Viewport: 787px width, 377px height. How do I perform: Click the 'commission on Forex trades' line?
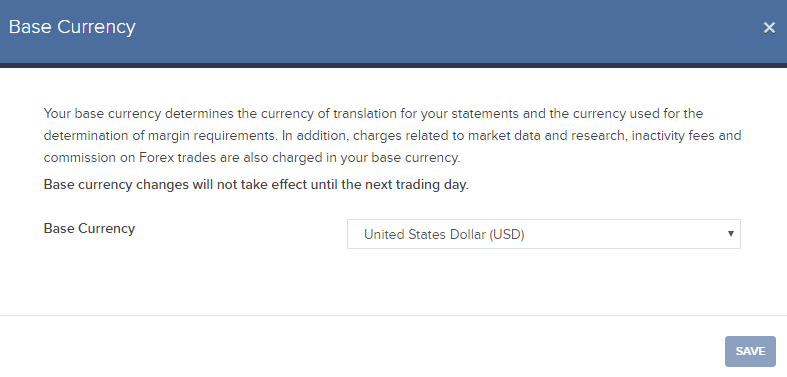click(252, 158)
